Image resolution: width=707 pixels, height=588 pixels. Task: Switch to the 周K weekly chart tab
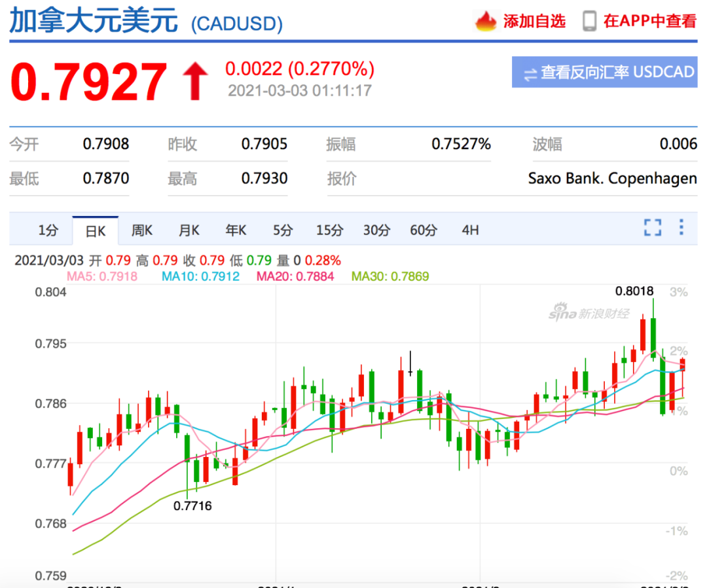coord(141,230)
